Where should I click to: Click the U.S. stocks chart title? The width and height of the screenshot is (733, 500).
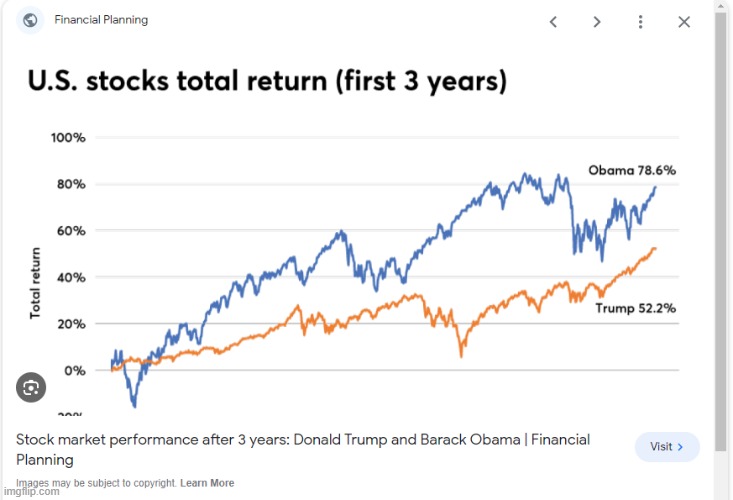click(268, 79)
